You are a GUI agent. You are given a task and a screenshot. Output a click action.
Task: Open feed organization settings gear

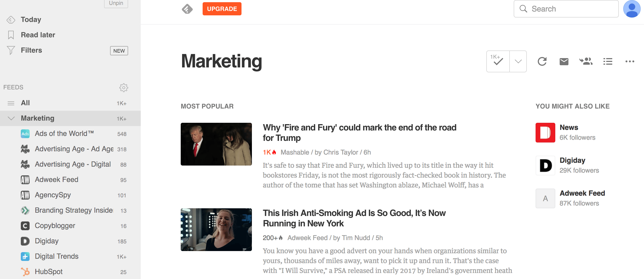coord(124,88)
